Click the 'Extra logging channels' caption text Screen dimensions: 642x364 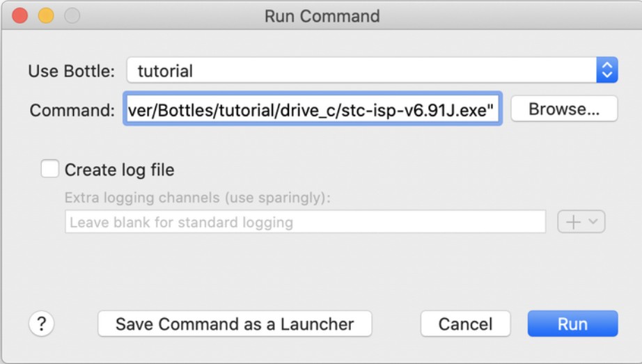click(x=197, y=198)
